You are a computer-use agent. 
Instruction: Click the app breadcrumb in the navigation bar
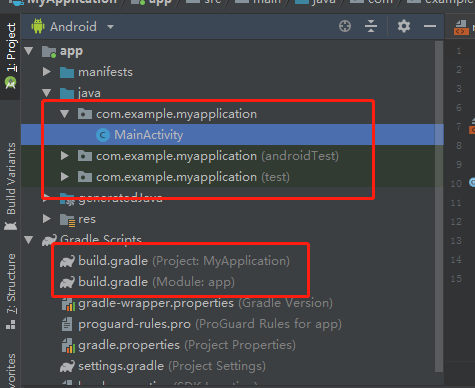click(x=151, y=3)
